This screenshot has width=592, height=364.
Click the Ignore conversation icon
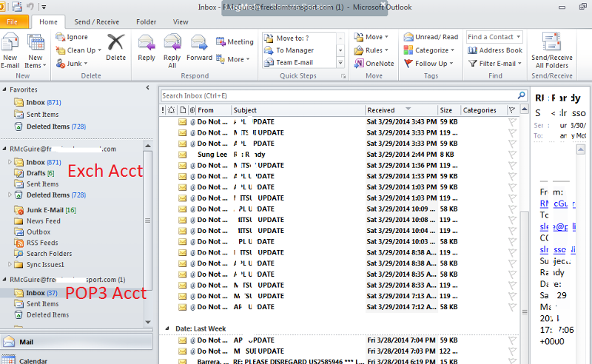click(60, 37)
